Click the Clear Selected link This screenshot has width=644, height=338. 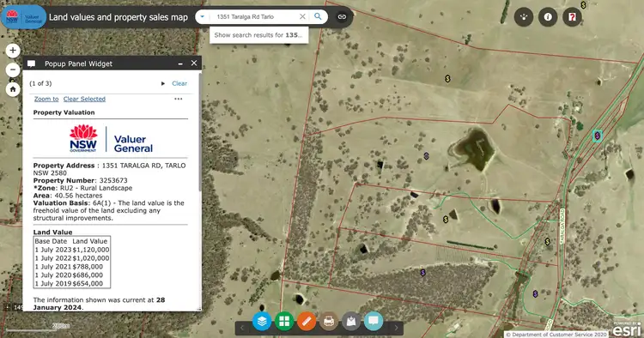[84, 99]
